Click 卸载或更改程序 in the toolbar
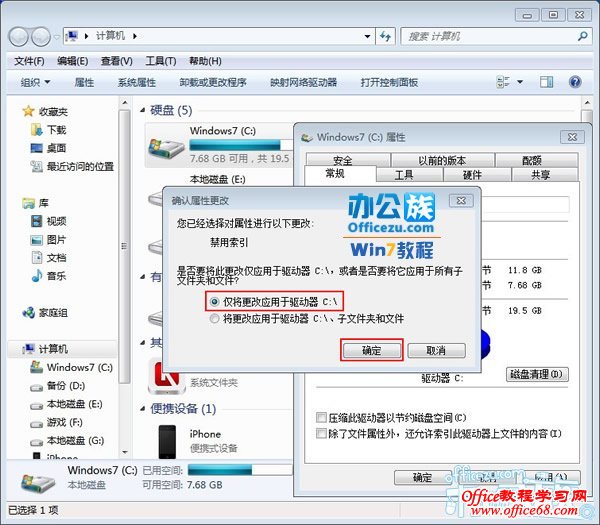 point(213,82)
